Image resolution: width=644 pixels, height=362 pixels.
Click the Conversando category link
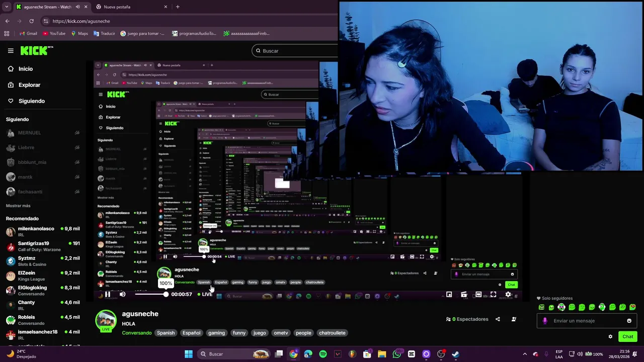137,333
